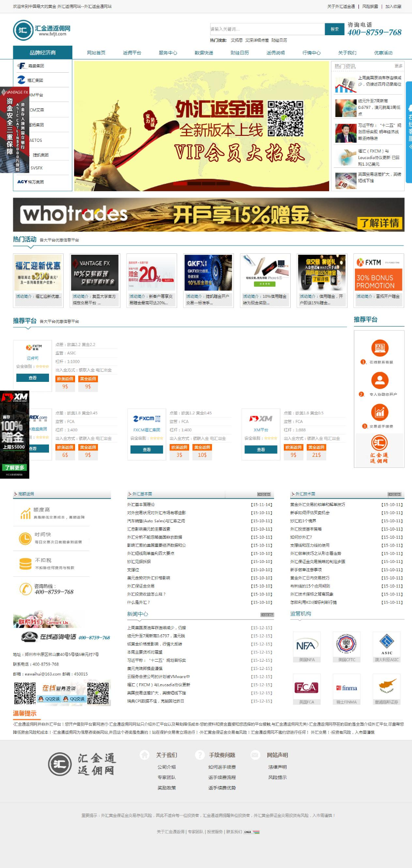Screen dimensions: 412x868
Task: Open 法律声明 link in footer
Action: pos(277,767)
